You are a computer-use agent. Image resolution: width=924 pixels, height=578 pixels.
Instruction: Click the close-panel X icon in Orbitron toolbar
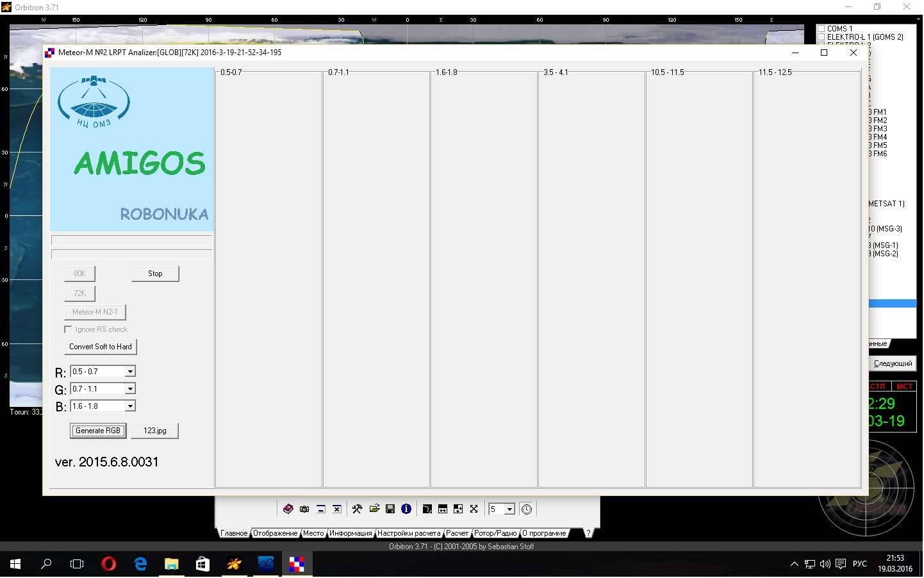(x=337, y=509)
